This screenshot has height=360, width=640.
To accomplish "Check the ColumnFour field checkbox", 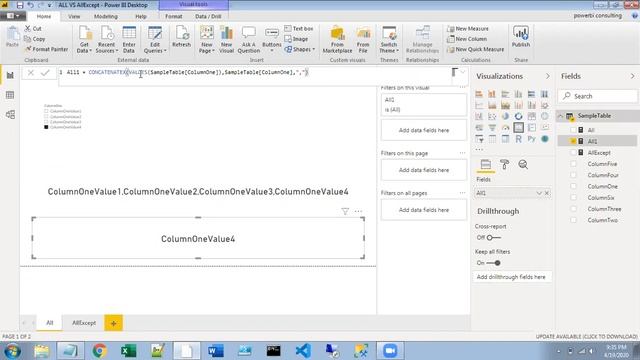I will click(x=573, y=175).
